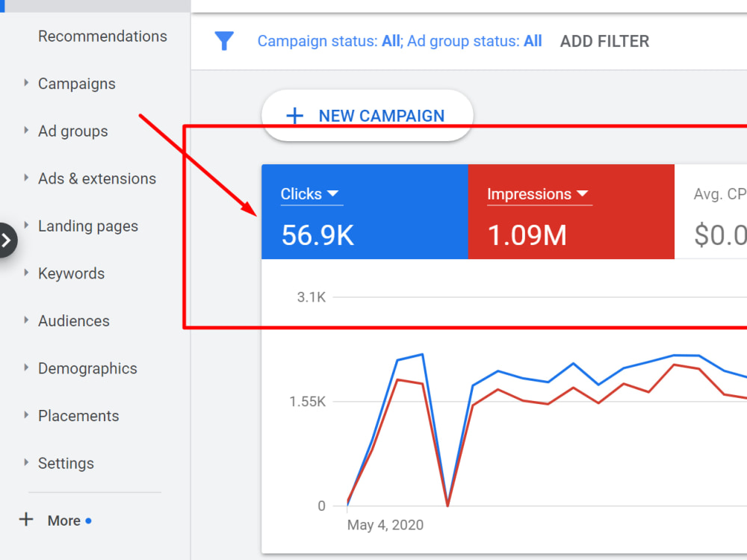Screen dimensions: 747x560
Task: Expand the collapsed sidebar arrow button
Action: 7,240
